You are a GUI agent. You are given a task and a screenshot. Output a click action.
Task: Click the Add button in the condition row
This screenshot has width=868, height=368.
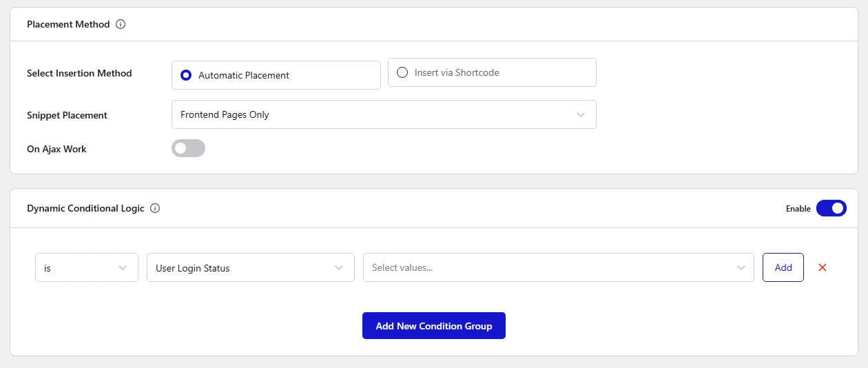coord(783,267)
